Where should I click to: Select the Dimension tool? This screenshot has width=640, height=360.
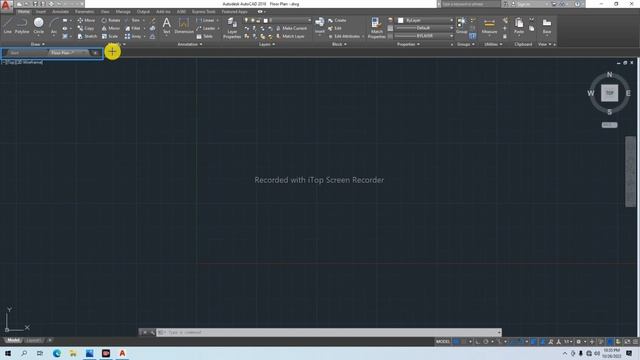pyautogui.click(x=184, y=26)
